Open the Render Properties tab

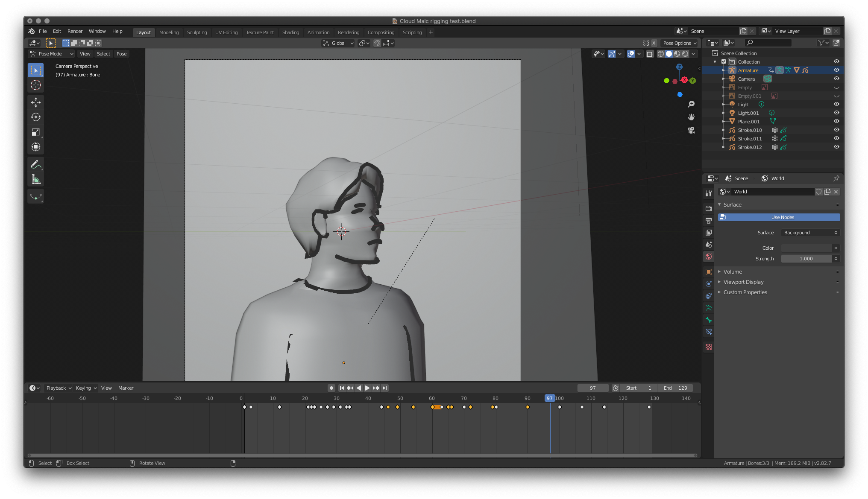pos(708,208)
